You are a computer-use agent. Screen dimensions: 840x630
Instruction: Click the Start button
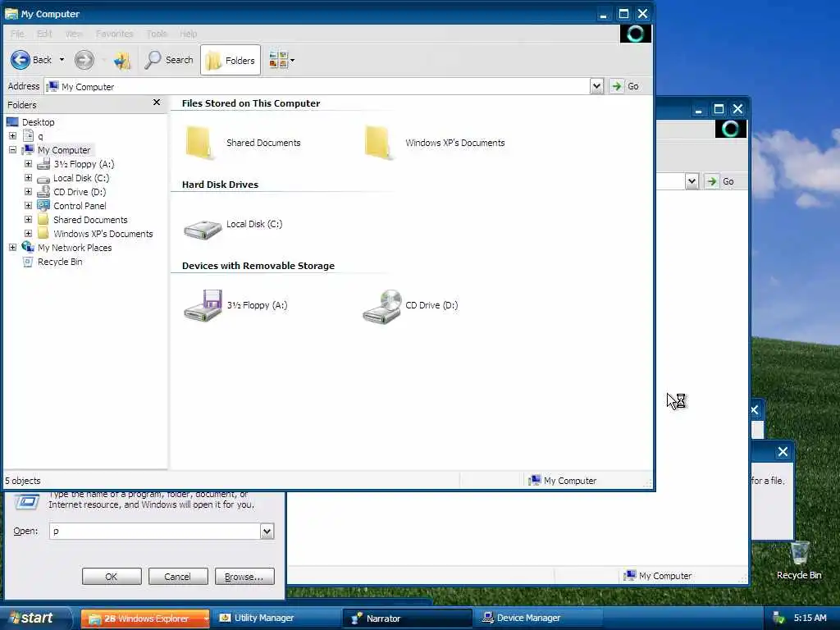pos(35,618)
